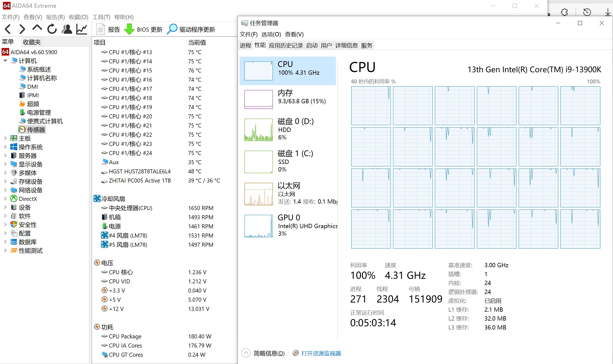This screenshot has height=364, width=613.
Task: Select the 磁盘 1 (C:) performance item
Action: pos(288,162)
